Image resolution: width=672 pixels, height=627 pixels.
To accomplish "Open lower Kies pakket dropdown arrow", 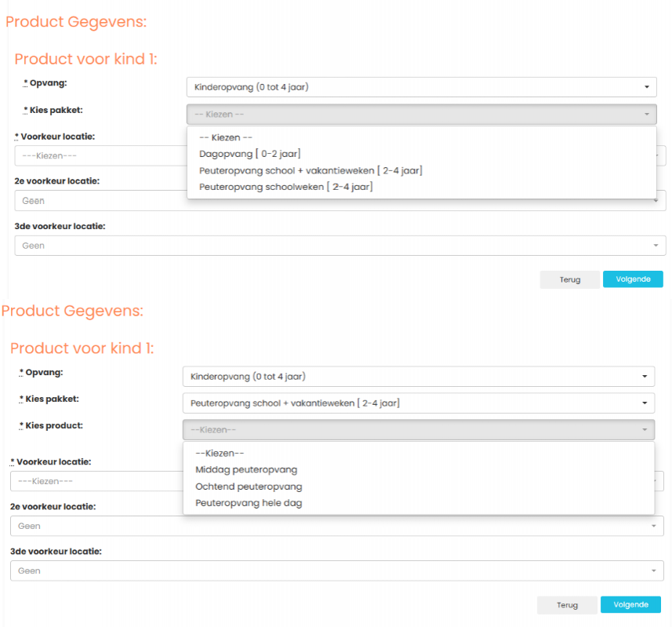I will 645,403.
